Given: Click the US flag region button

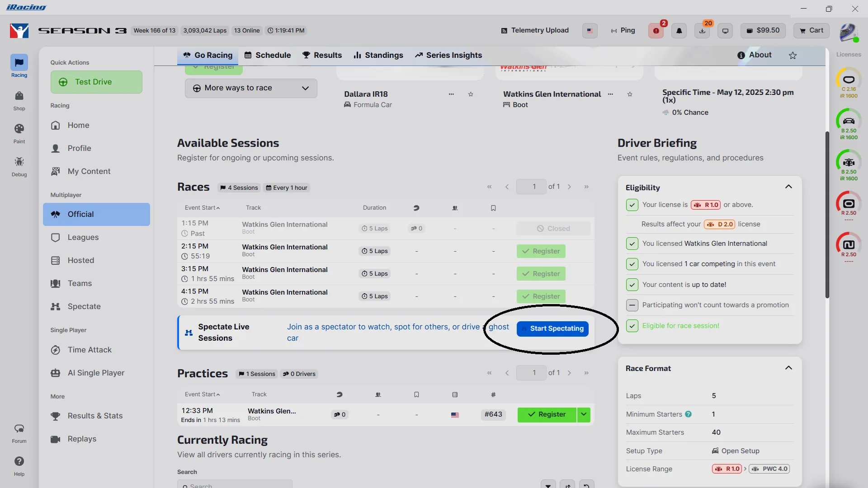Looking at the screenshot, I should pyautogui.click(x=590, y=31).
